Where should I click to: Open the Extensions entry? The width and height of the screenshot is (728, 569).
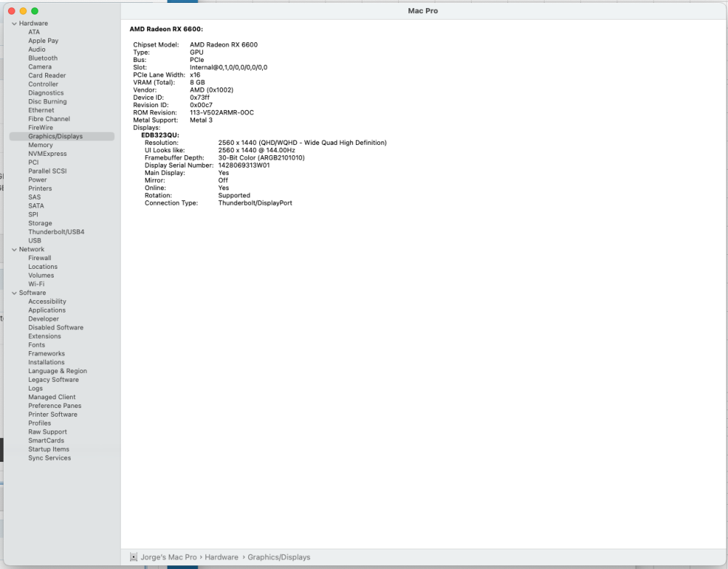pos(44,337)
